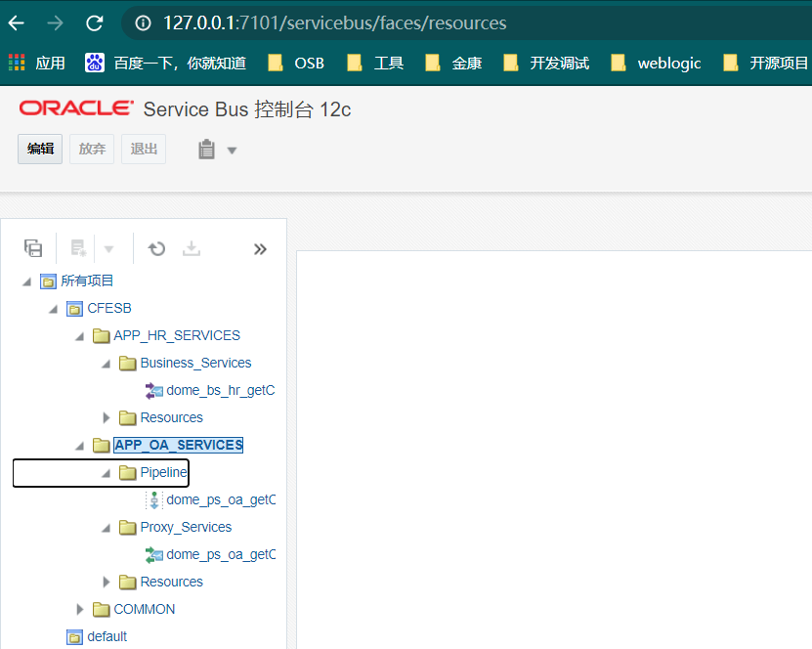The height and width of the screenshot is (649, 812).
Task: Collapse the Proxy_Services folder
Action: [x=107, y=529]
